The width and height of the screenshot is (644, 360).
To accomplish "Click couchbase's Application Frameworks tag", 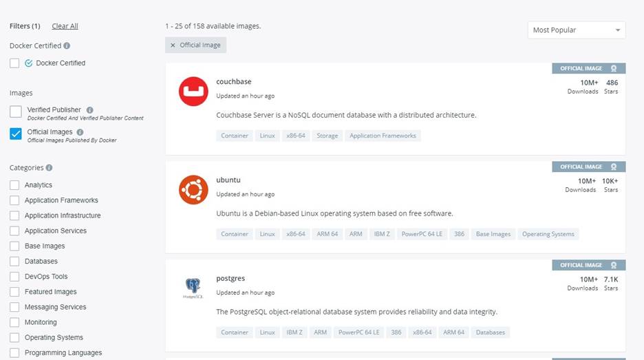I will pos(383,136).
